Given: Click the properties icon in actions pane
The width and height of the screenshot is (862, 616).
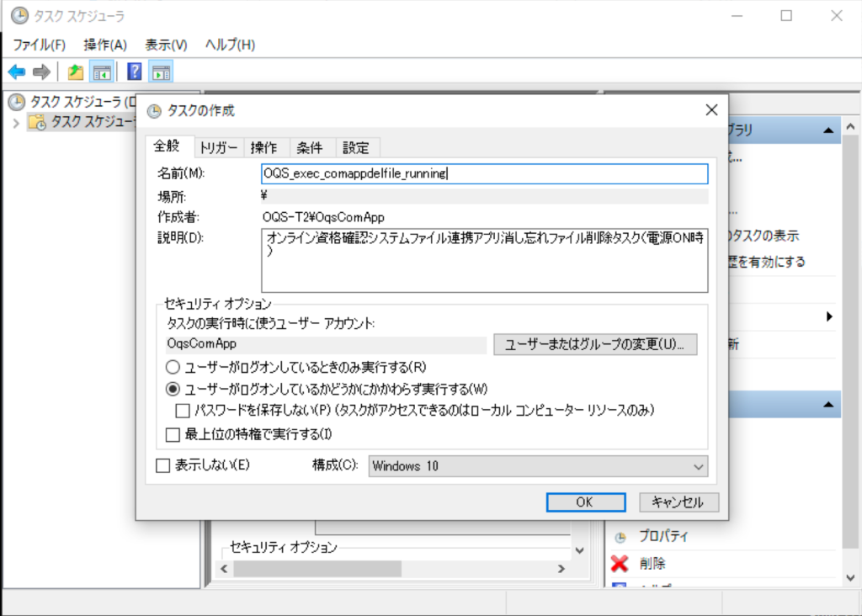Looking at the screenshot, I should coord(620,536).
